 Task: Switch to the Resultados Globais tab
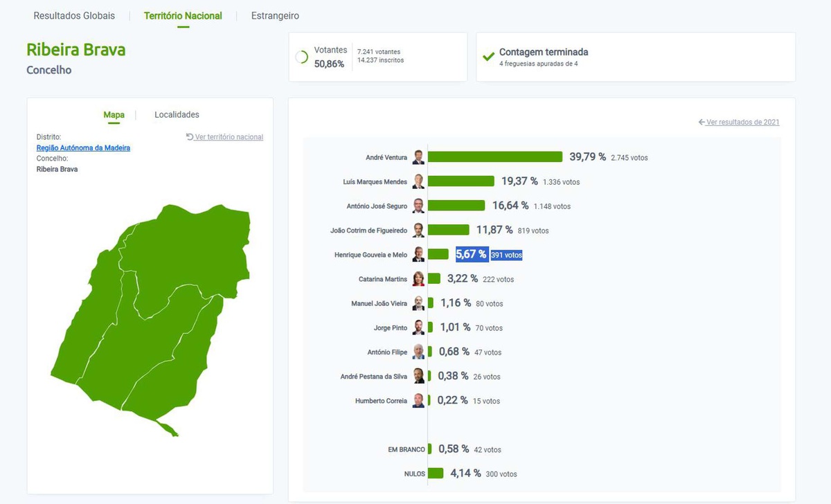pyautogui.click(x=74, y=15)
